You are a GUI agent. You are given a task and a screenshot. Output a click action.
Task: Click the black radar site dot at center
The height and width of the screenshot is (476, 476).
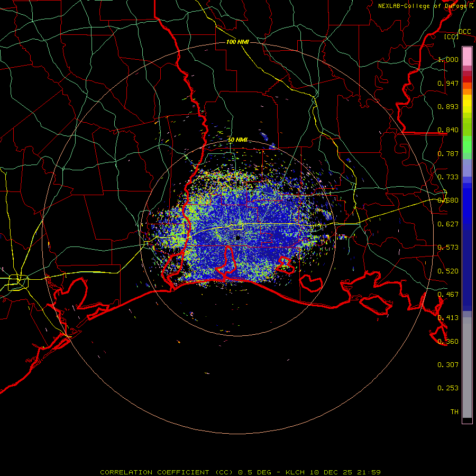point(237,238)
